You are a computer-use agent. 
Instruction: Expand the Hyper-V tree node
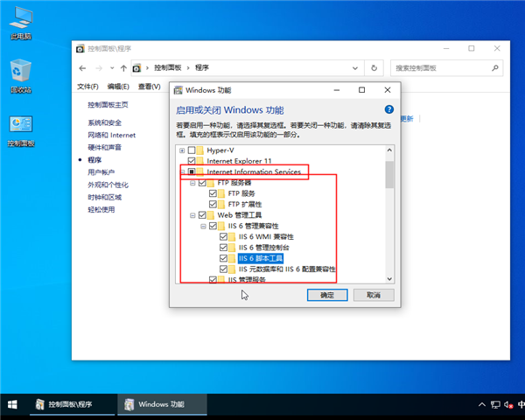(182, 150)
